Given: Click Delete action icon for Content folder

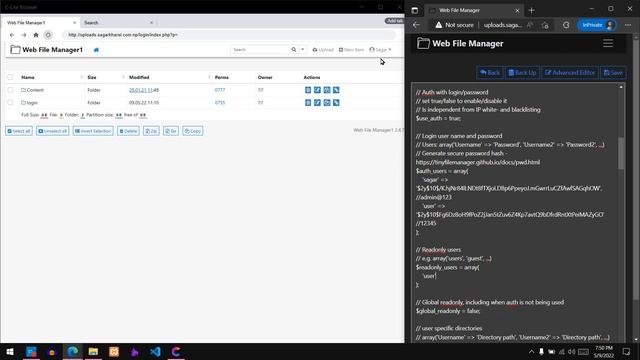Looking at the screenshot, I should click(308, 90).
